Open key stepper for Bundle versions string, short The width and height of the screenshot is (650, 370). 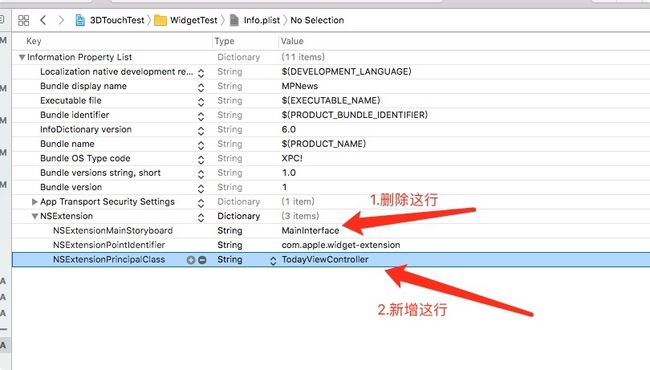point(201,174)
